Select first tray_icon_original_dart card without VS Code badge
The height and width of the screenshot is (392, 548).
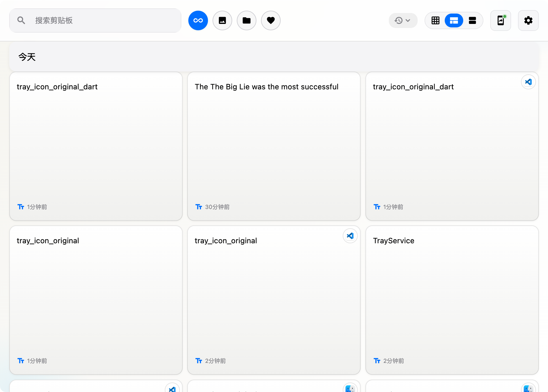click(x=96, y=146)
